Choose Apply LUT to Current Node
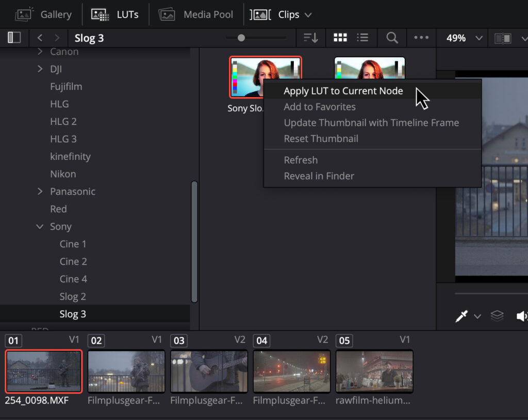The height and width of the screenshot is (420, 528). click(x=343, y=91)
